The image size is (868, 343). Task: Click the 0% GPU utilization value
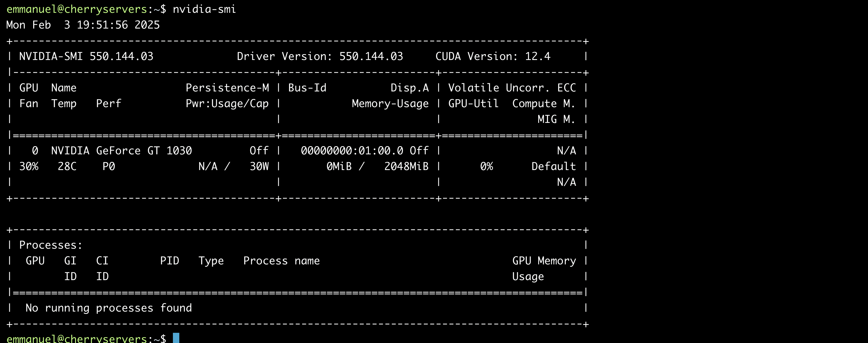[486, 167]
